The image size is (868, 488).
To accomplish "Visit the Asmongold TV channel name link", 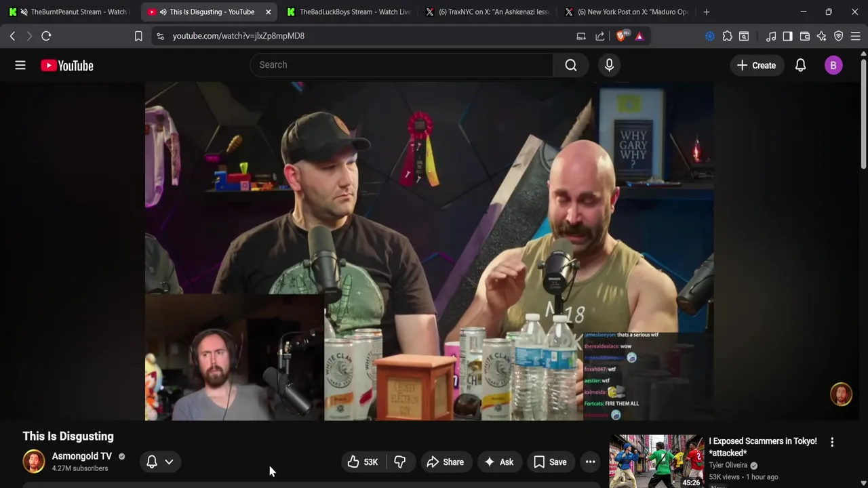I will pyautogui.click(x=82, y=456).
